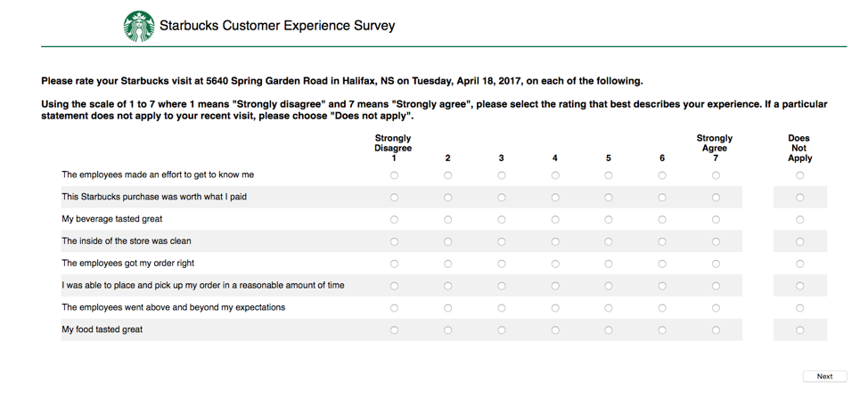The width and height of the screenshot is (868, 398).
Task: Select 3 for 'employees made an effort to know me'
Action: coord(502,175)
